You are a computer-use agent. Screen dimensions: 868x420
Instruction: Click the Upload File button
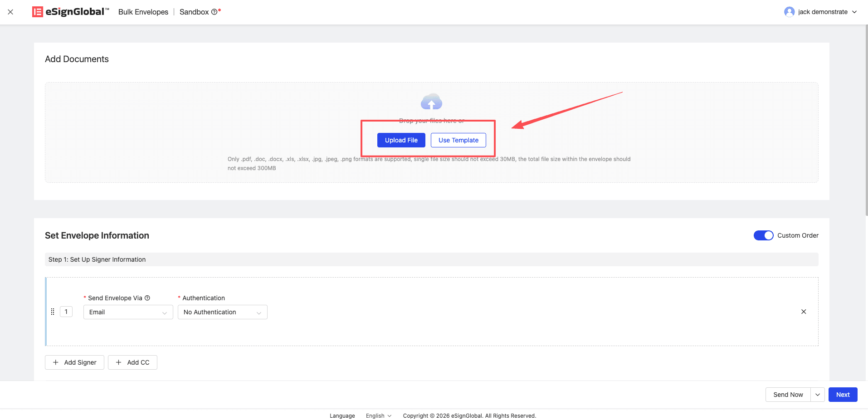(x=401, y=140)
